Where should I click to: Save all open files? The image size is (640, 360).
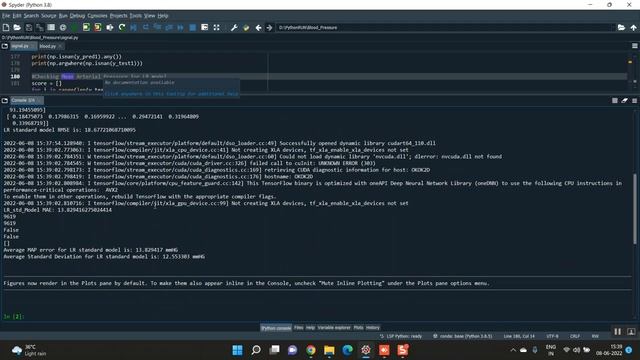pyautogui.click(x=40, y=27)
